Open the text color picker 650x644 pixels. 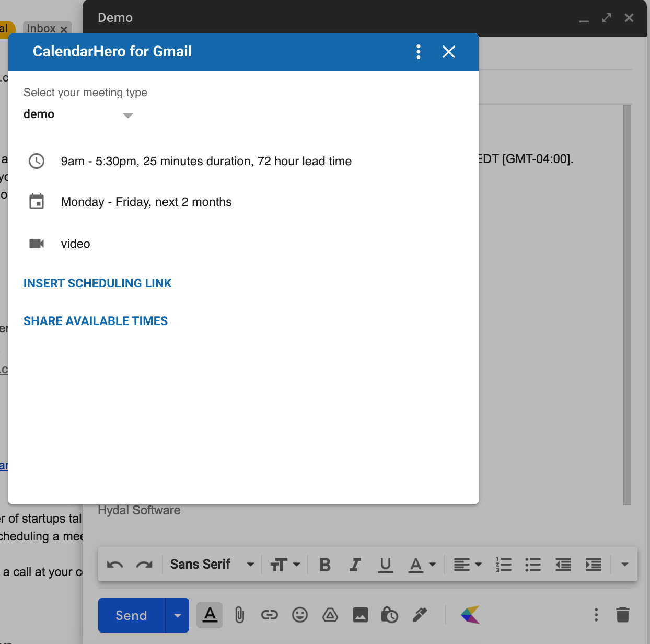[x=422, y=565]
